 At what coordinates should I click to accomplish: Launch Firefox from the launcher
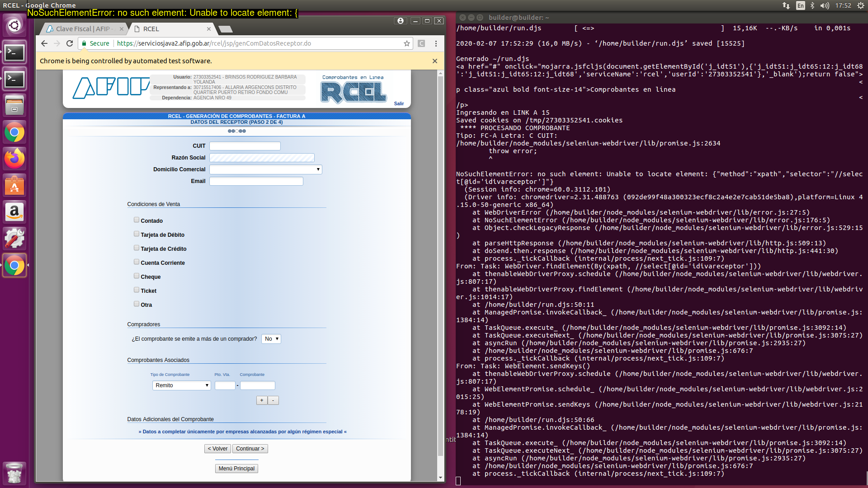[x=14, y=159]
